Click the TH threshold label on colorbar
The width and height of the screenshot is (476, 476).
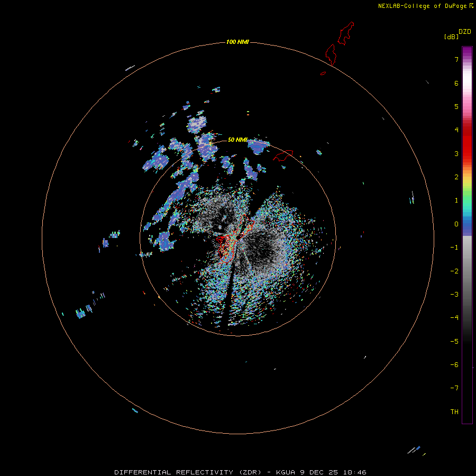click(454, 412)
